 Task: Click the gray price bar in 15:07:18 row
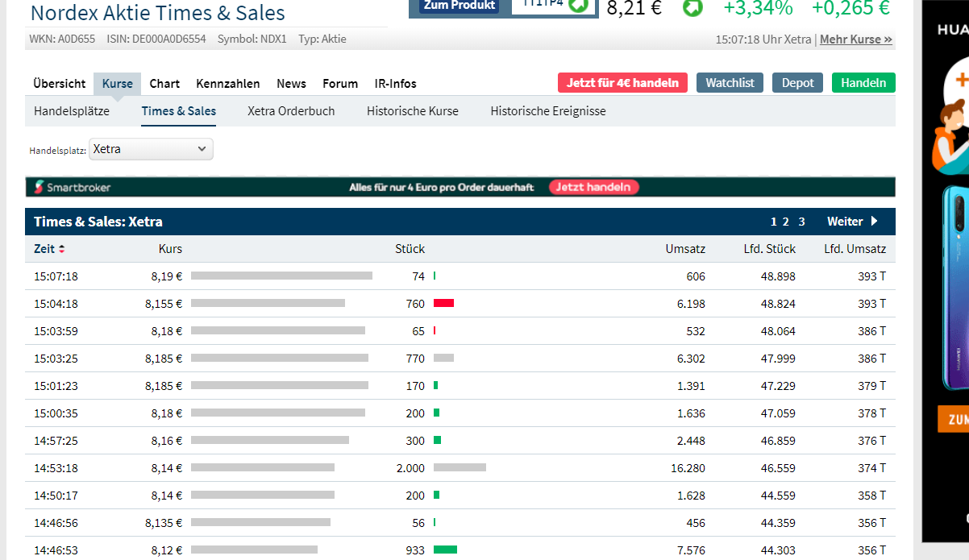[x=281, y=276]
